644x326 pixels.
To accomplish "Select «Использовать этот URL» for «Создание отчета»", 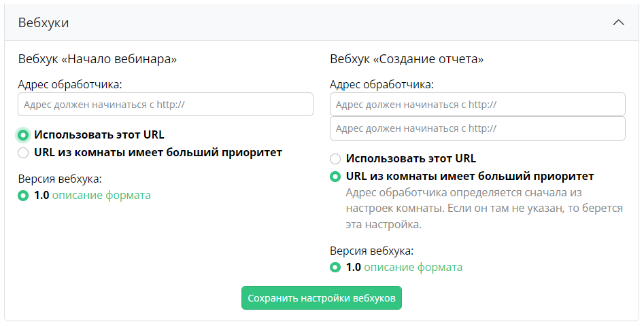I will 335,159.
